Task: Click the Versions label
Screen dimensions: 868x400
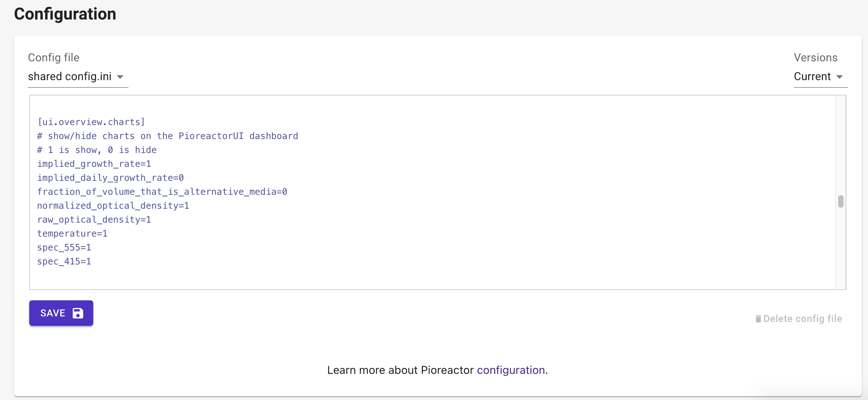Action: click(816, 57)
